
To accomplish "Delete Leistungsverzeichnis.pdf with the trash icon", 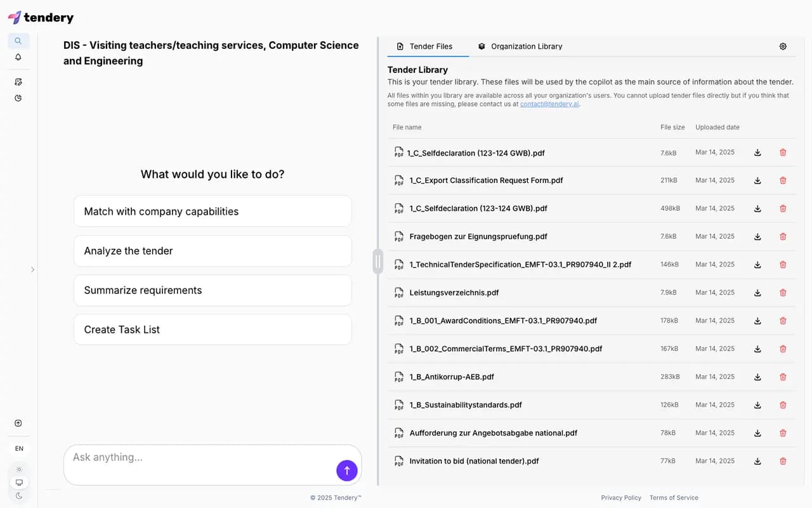I will (x=782, y=292).
